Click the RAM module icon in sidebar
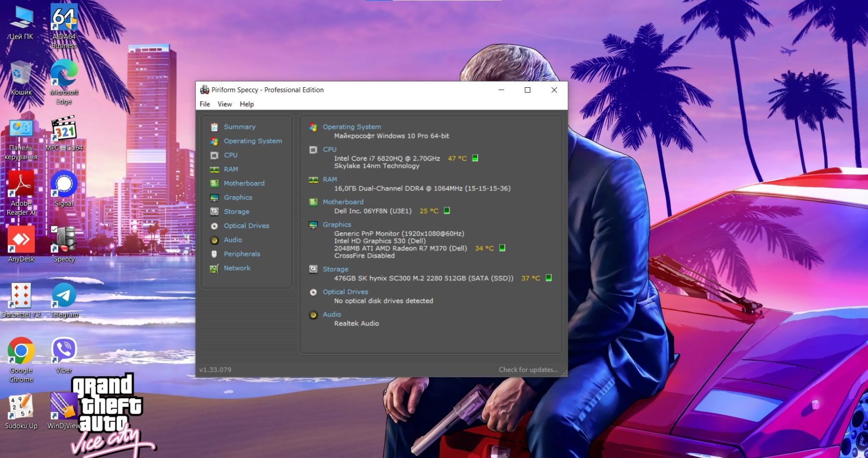This screenshot has height=458, width=868. [214, 169]
